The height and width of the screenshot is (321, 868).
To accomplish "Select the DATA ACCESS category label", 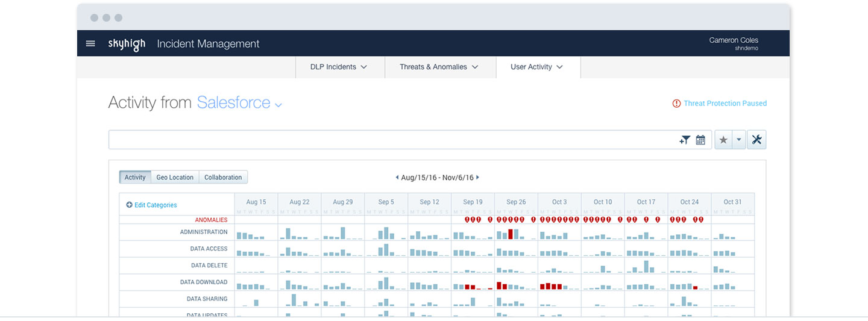I will click(x=209, y=249).
